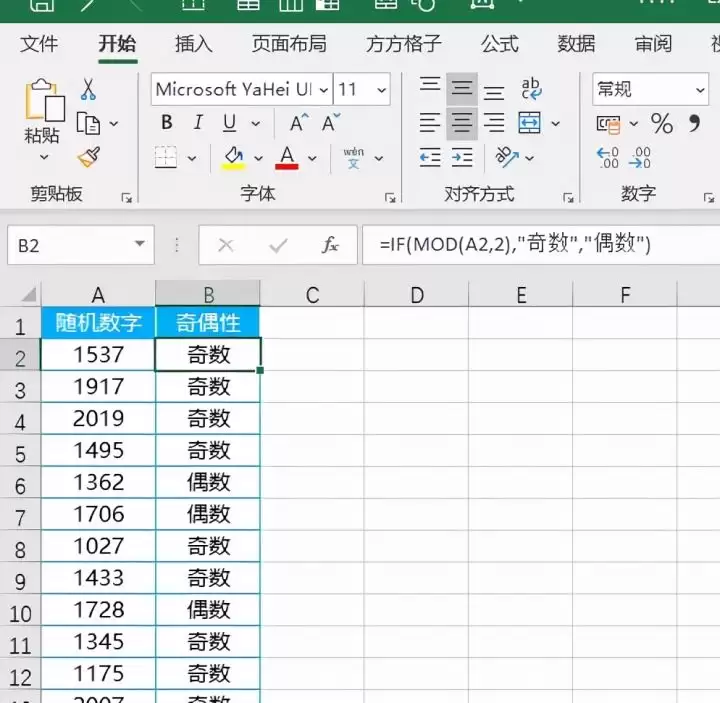
Task: Click the Wrap Text icon
Action: point(531,88)
